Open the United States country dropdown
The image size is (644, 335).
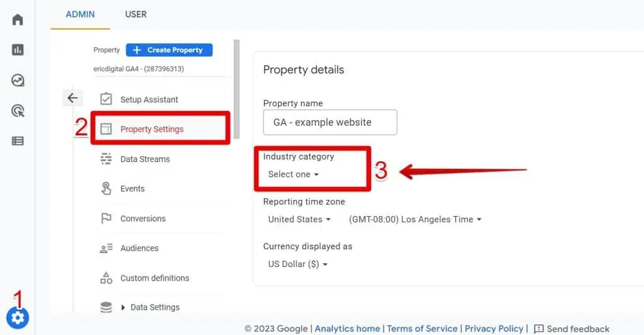(299, 219)
